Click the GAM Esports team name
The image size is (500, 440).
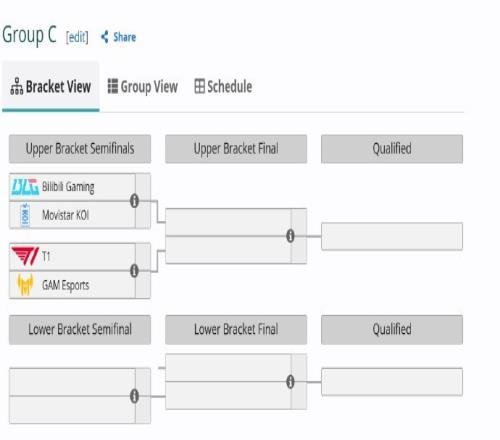coord(66,285)
